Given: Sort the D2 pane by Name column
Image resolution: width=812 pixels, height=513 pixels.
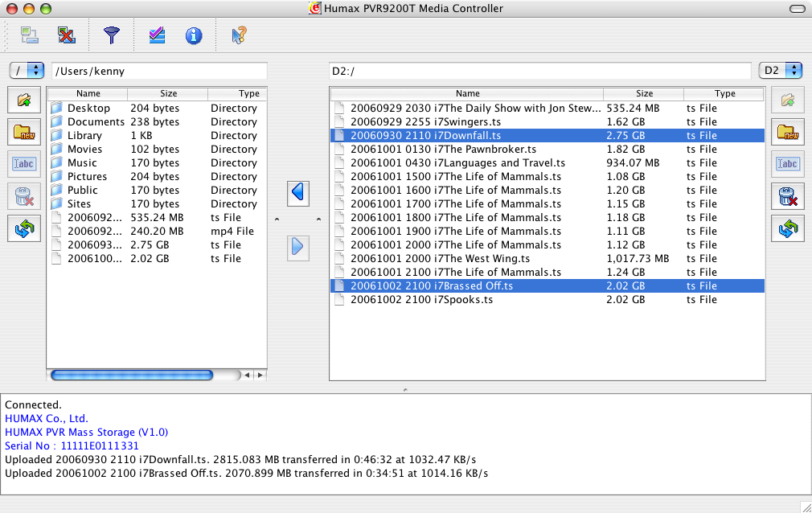Looking at the screenshot, I should pyautogui.click(x=468, y=94).
